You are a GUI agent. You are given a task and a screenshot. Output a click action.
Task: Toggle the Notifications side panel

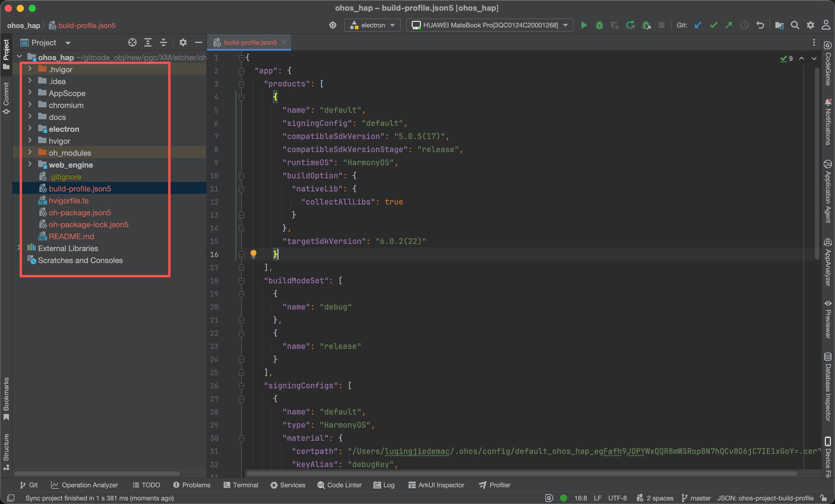tap(828, 122)
